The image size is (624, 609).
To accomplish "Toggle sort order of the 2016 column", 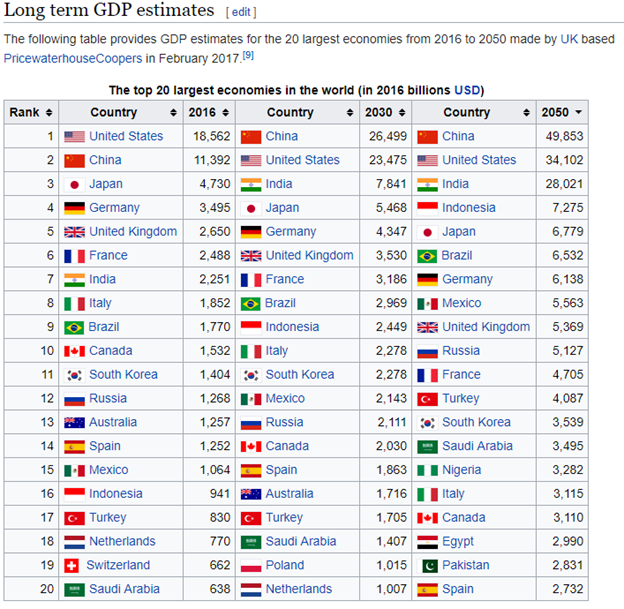I will pyautogui.click(x=208, y=113).
